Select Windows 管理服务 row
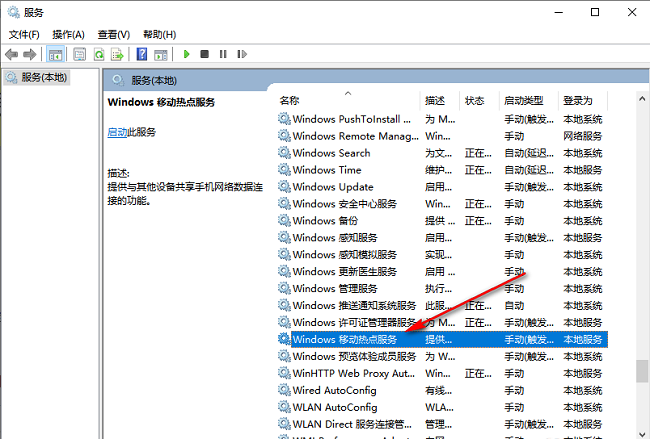This screenshot has width=650, height=439. pos(442,289)
